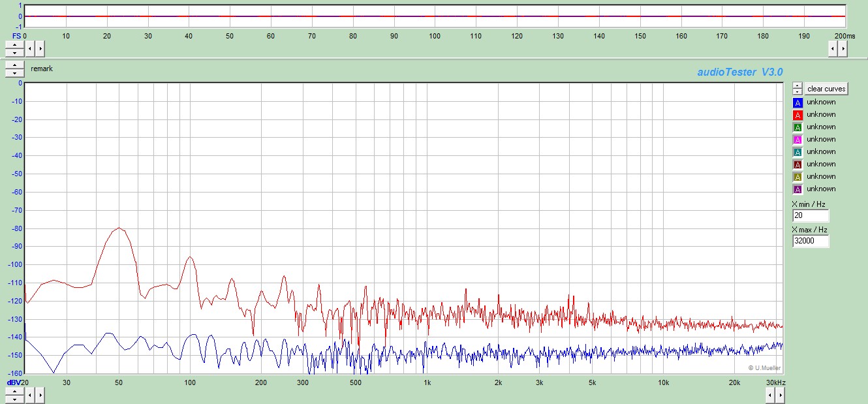
Task: Select the blue curve A icon
Action: [x=797, y=102]
